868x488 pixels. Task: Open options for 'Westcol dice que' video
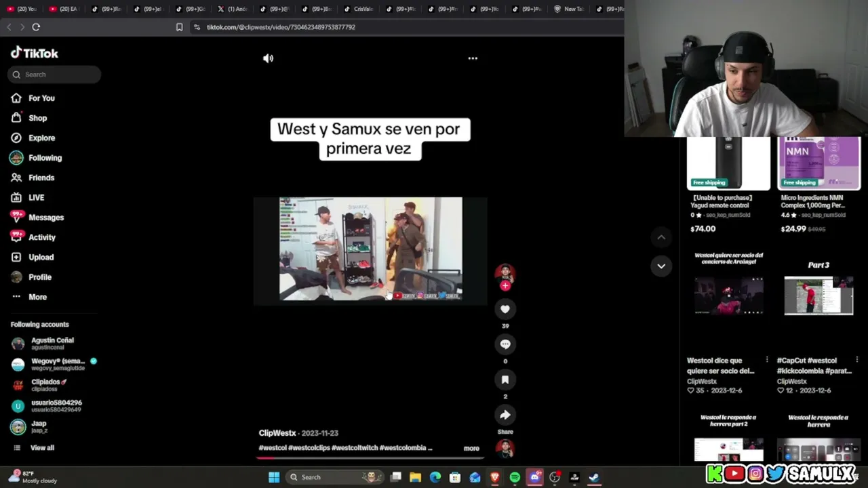[767, 360]
